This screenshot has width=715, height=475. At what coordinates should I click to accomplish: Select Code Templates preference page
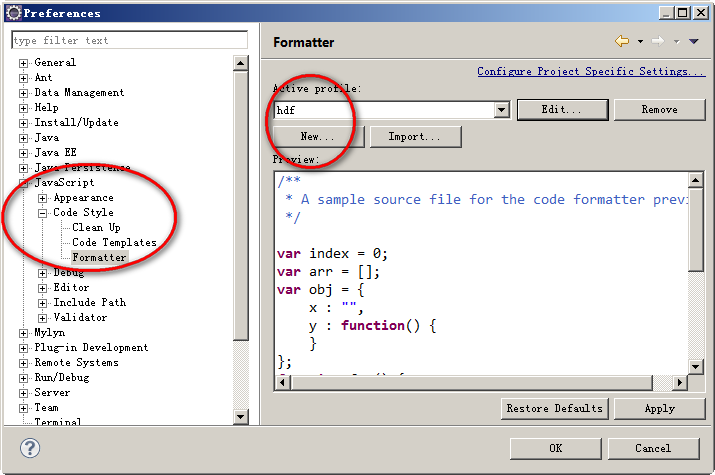pos(114,243)
